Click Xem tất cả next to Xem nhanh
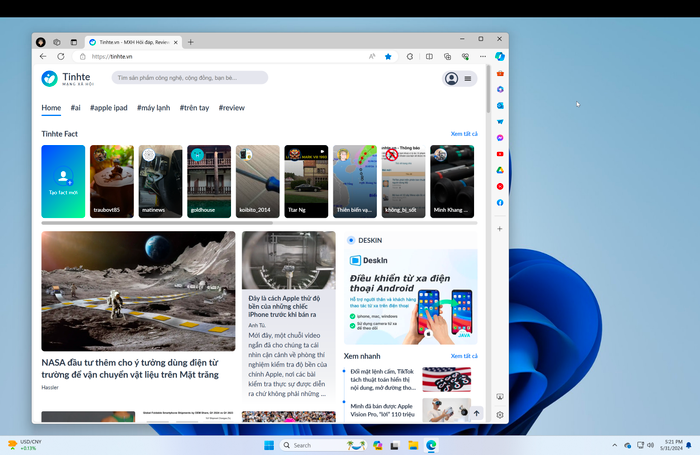700x455 pixels. pos(464,356)
